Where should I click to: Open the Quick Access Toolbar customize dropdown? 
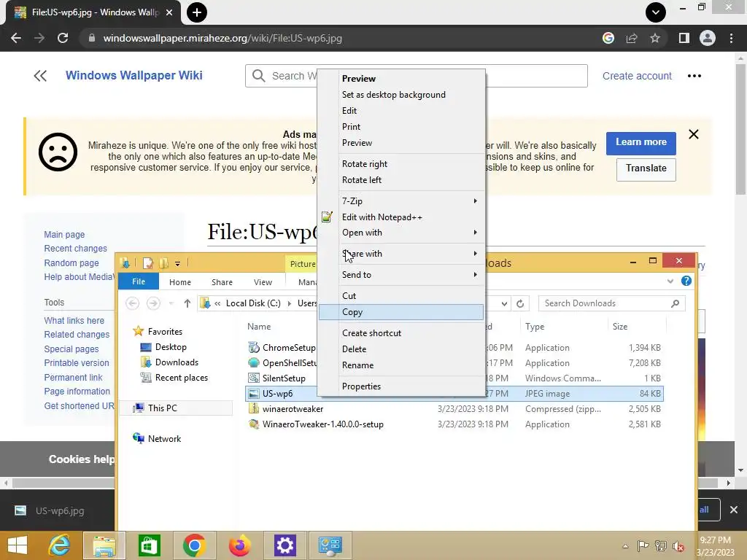[177, 262]
